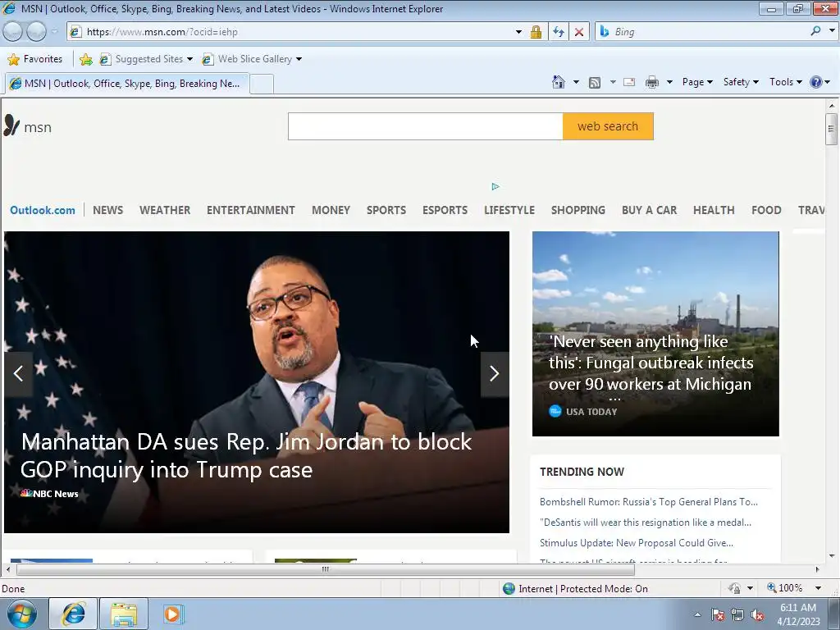The width and height of the screenshot is (840, 630).
Task: Click the Add to Favorites Bar icon
Action: [x=85, y=59]
